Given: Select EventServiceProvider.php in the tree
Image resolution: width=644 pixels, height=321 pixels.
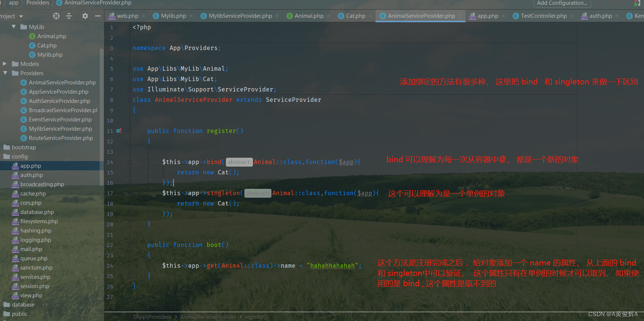Looking at the screenshot, I should pos(60,120).
